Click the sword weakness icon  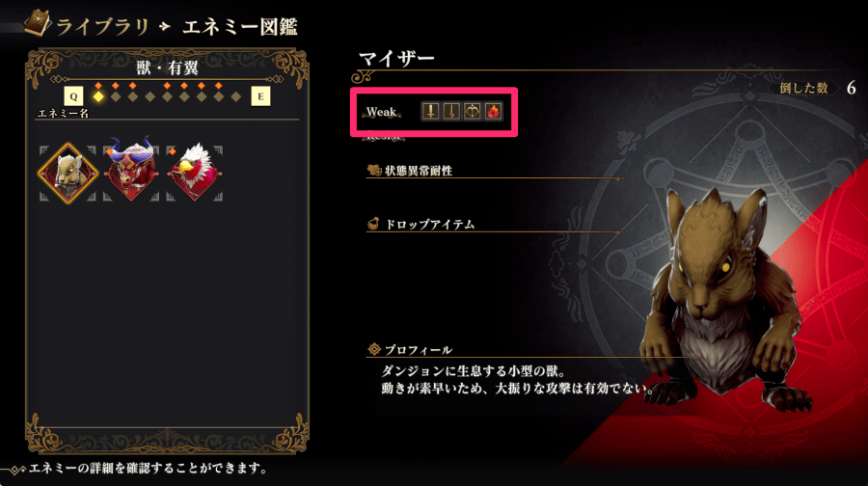(430, 111)
